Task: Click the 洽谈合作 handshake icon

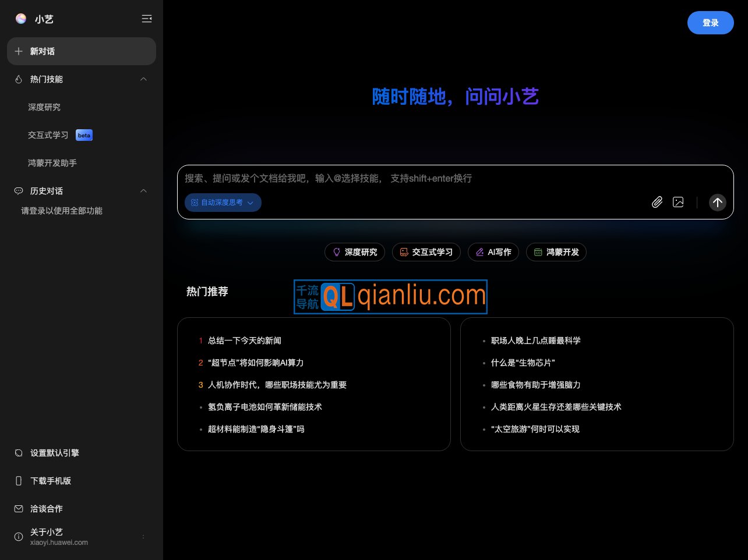Action: click(18, 509)
